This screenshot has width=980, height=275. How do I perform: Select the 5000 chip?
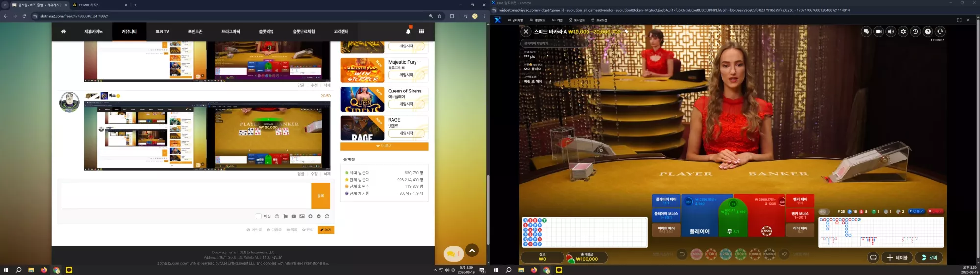tap(696, 254)
